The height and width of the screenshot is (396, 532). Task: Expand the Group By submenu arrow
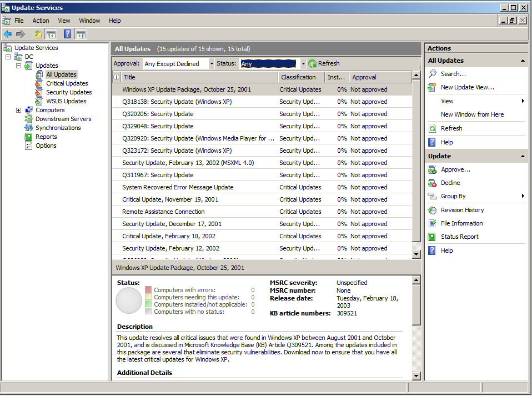[523, 196]
